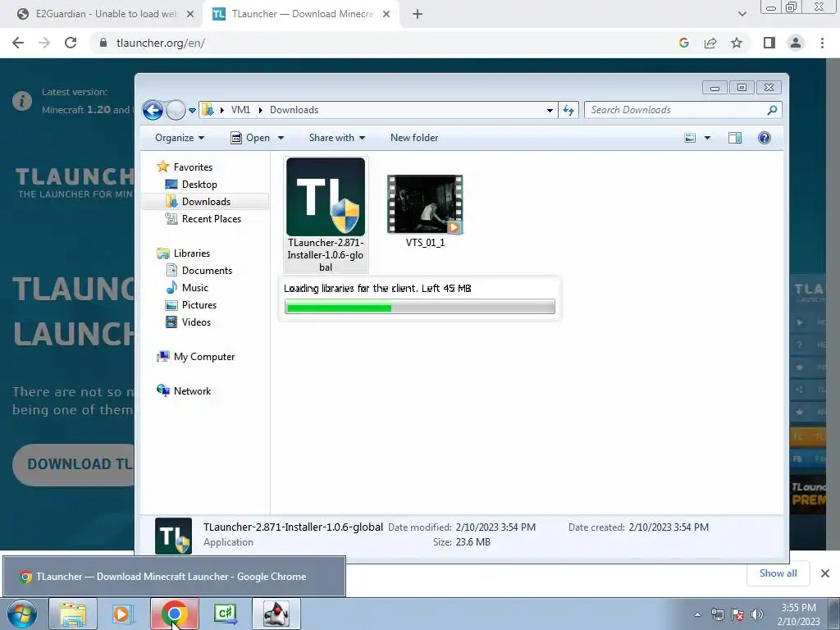Viewport: 840px width, 630px height.
Task: Click the Open button in Explorer toolbar
Action: coord(250,138)
